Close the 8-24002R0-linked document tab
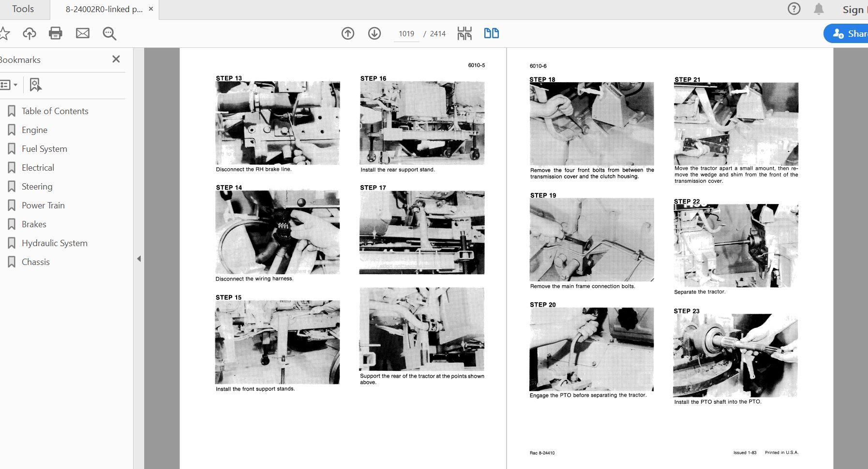Screen dimensions: 868x469 [151, 9]
